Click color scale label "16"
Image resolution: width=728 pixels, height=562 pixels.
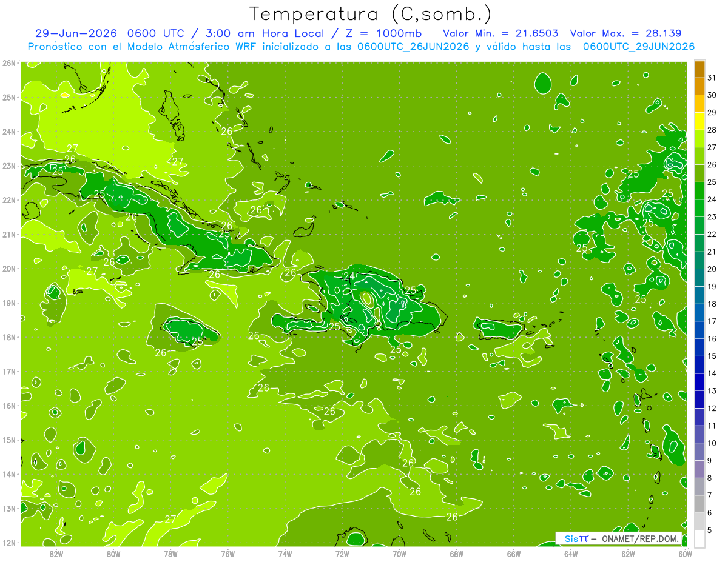coord(712,339)
